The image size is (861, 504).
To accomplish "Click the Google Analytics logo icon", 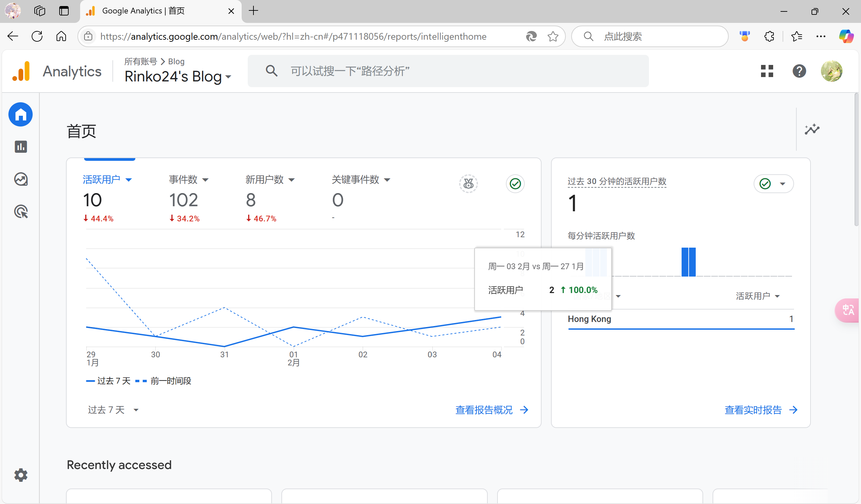I will [x=21, y=71].
